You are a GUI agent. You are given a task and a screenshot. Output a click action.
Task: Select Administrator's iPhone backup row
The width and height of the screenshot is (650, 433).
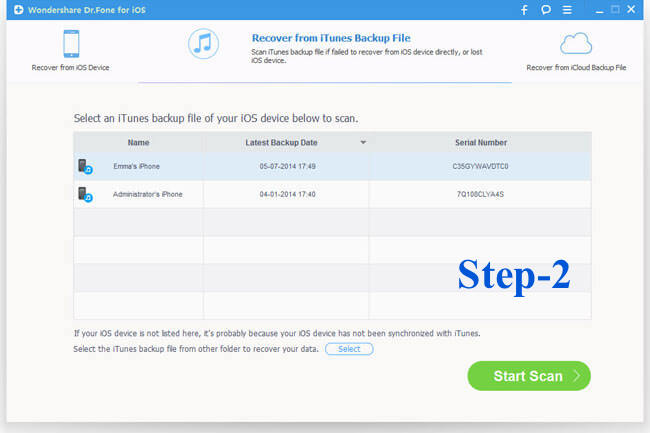click(x=332, y=194)
